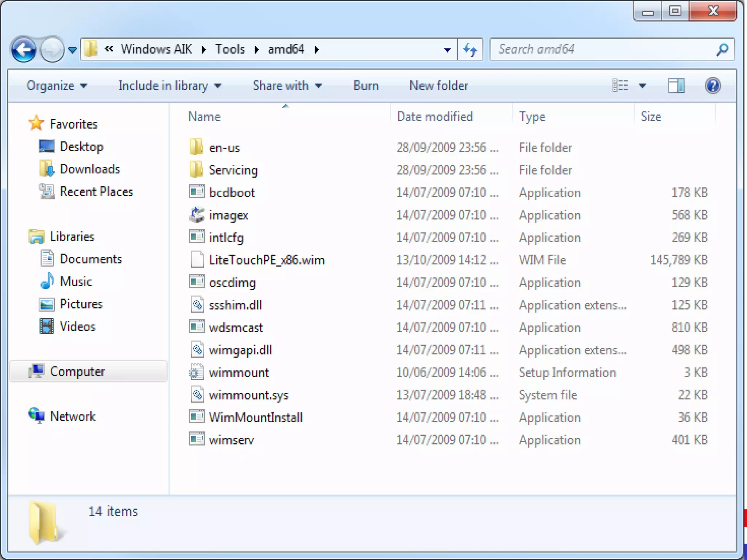Screen dimensions: 747x560
Task: Click the 14 items status text
Action: [x=113, y=512]
